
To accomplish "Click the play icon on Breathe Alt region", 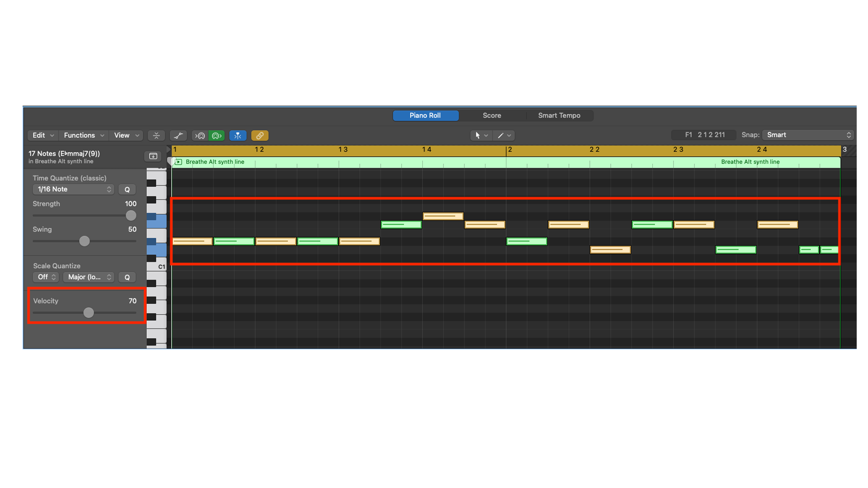I will (179, 162).
